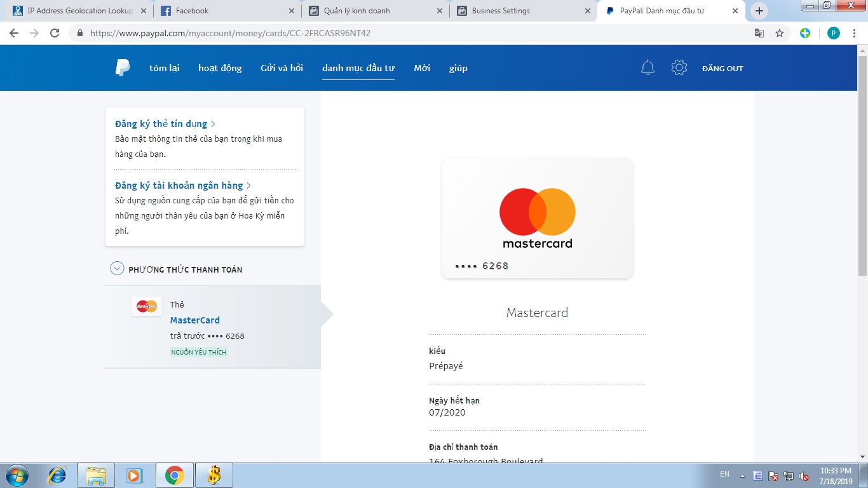Image resolution: width=868 pixels, height=488 pixels.
Task: Open the Action Center flag tray icon
Action: point(773,475)
